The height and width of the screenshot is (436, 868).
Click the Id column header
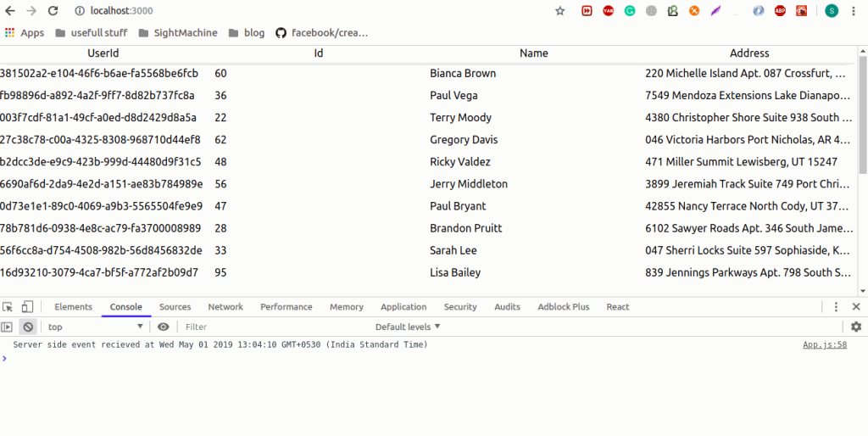pyautogui.click(x=319, y=53)
